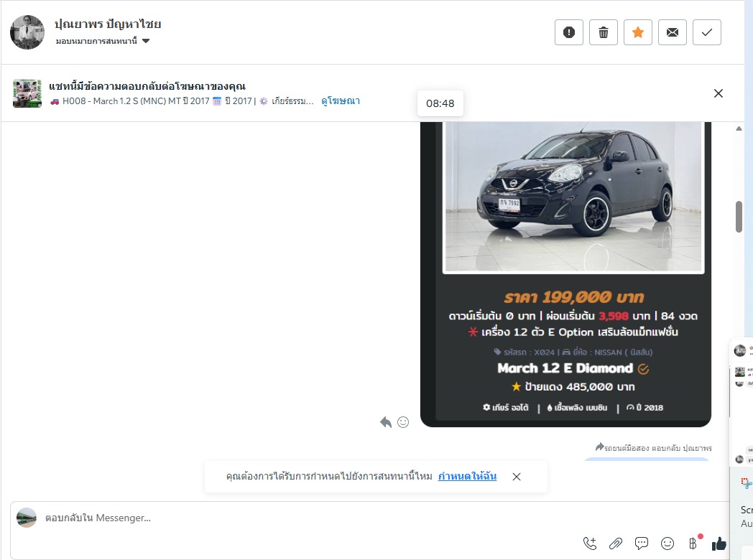The width and height of the screenshot is (753, 560).
Task: Open saved replies speech bubble icon
Action: (642, 543)
